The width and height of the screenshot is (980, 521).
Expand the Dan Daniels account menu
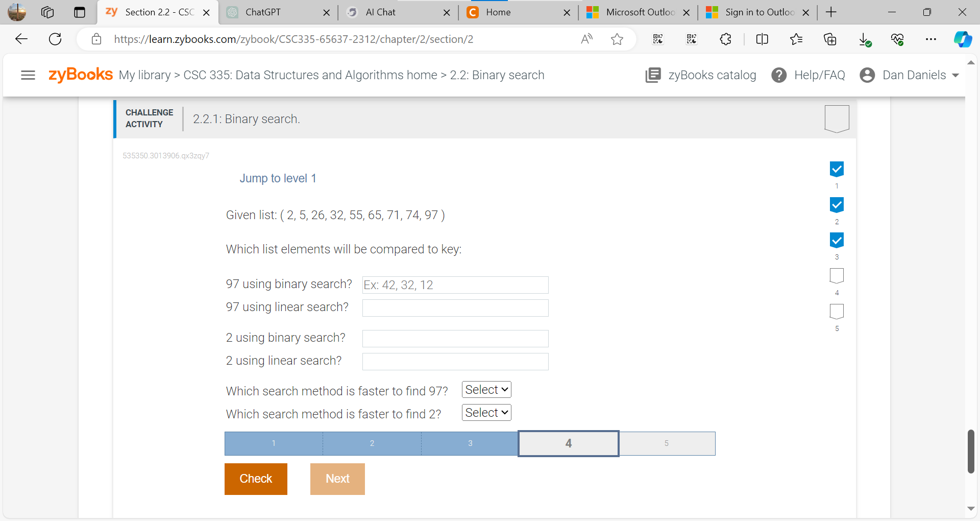909,75
